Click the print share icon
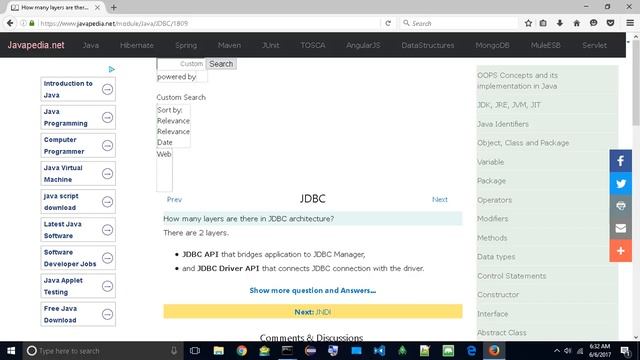The width and height of the screenshot is (640, 360). (620, 206)
